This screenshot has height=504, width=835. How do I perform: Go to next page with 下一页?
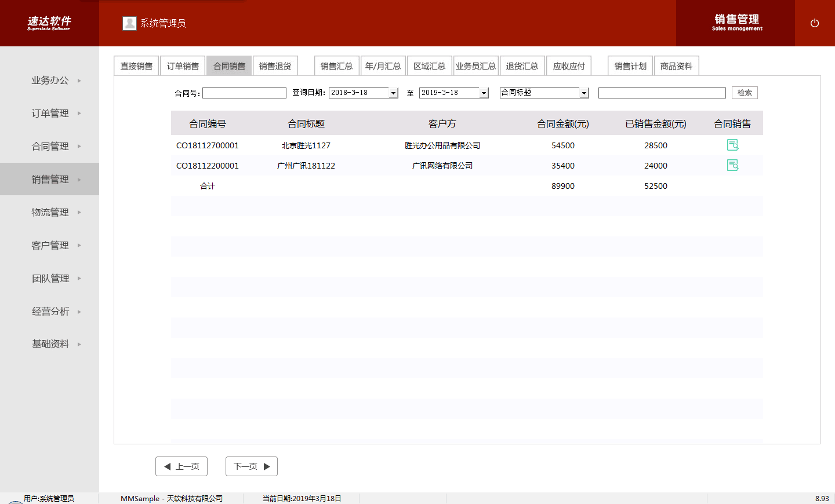(251, 466)
